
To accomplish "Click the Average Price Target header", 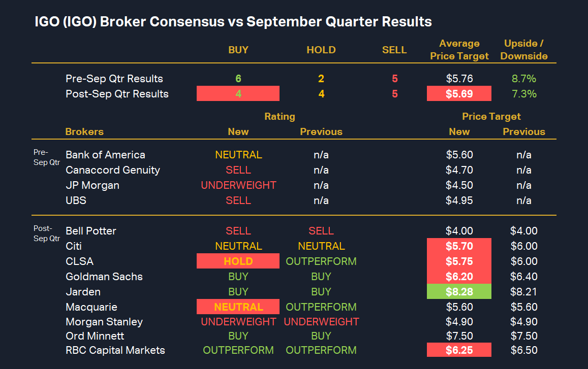I will (459, 50).
